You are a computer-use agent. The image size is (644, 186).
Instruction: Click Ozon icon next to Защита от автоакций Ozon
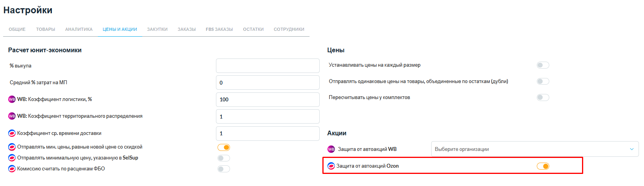[x=331, y=166]
